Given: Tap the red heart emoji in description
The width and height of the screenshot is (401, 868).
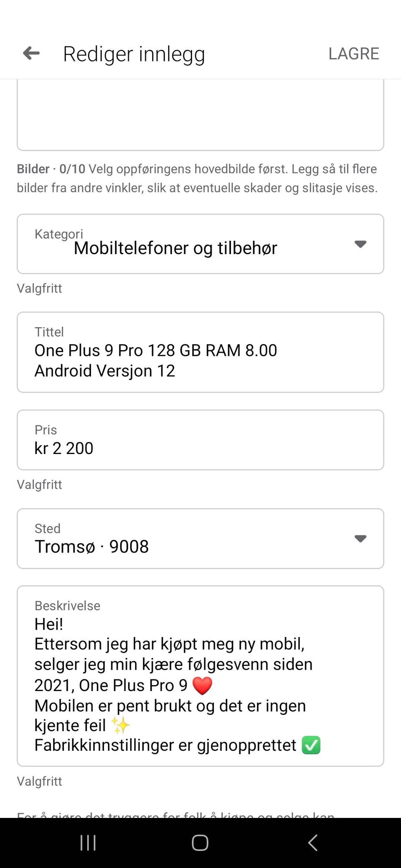Looking at the screenshot, I should [x=202, y=686].
